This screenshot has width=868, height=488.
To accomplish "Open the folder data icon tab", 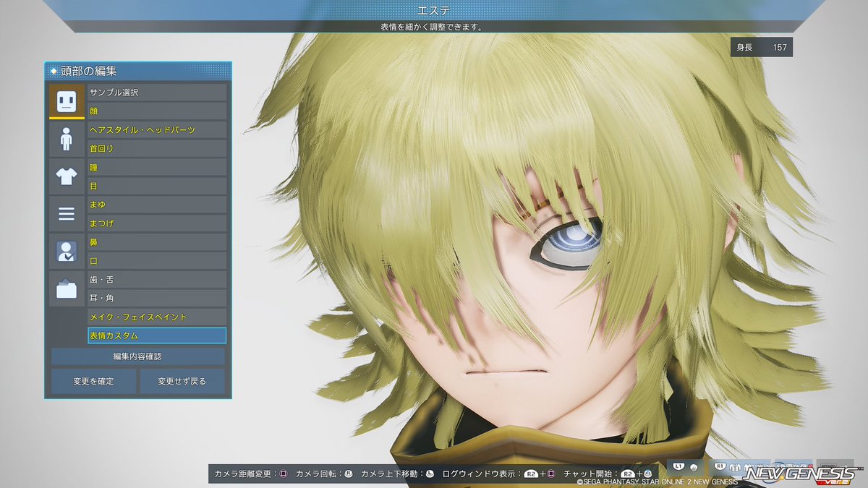I will click(x=67, y=289).
